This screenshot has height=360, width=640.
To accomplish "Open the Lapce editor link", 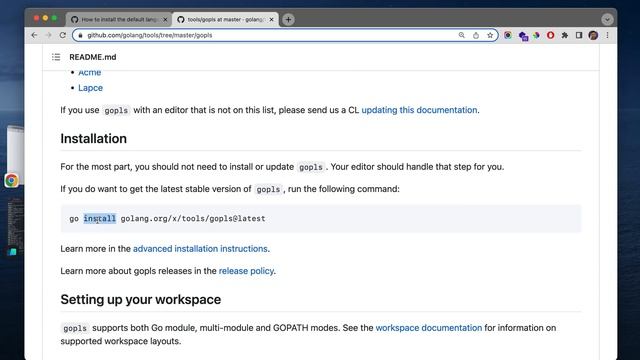I will 91,88.
